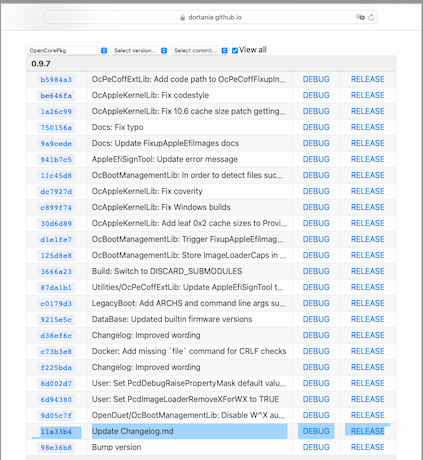Viewport: 423px width, 460px height.
Task: Open commit d38ef6c link
Action: coord(56,336)
